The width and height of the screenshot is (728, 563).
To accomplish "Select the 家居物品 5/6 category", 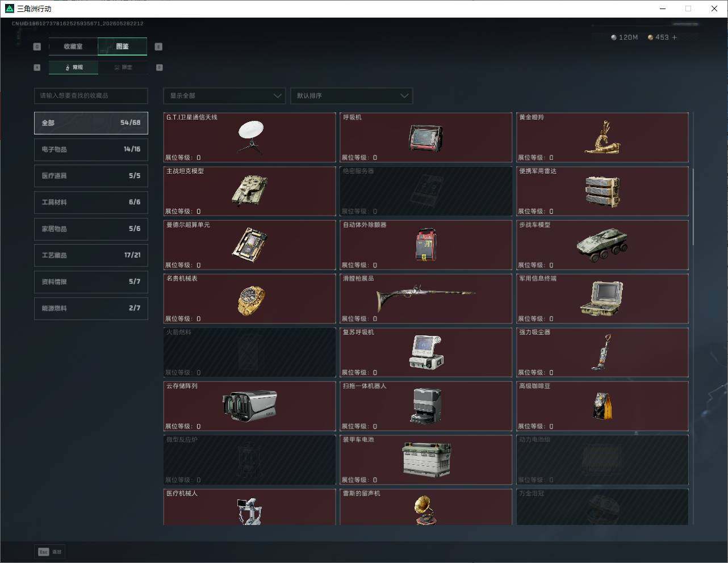I will coord(91,229).
